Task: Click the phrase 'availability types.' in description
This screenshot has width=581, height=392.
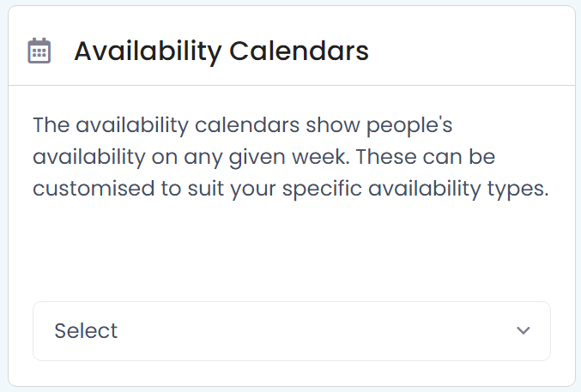Action: (458, 189)
